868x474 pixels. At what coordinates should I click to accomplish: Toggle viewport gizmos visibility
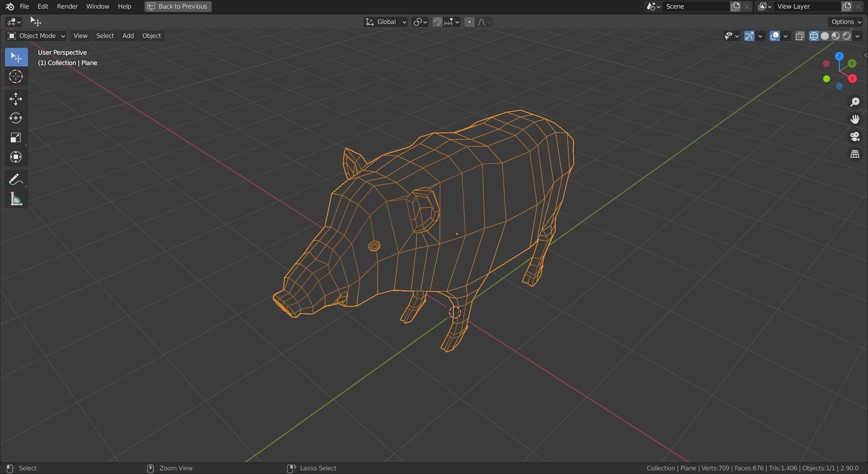(749, 36)
